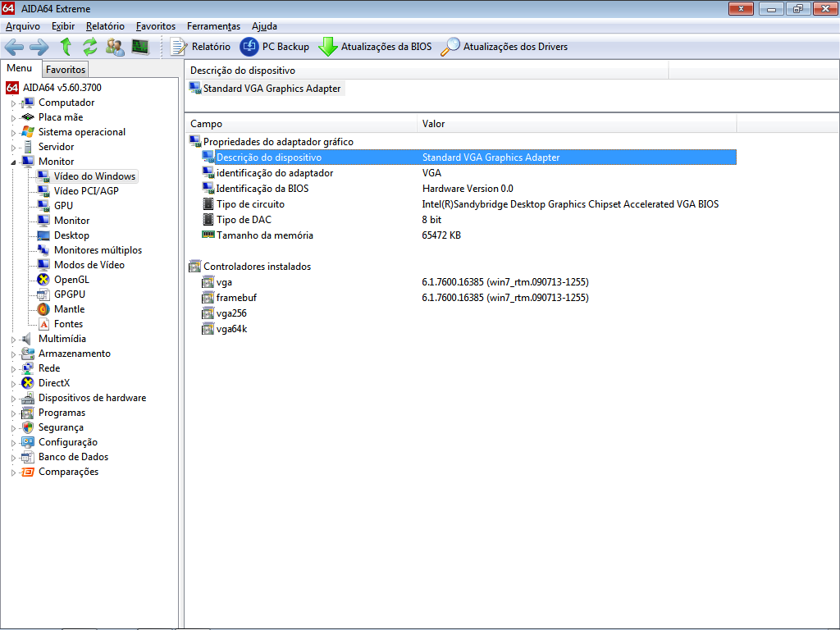Click the Comparações item icon

click(28, 472)
